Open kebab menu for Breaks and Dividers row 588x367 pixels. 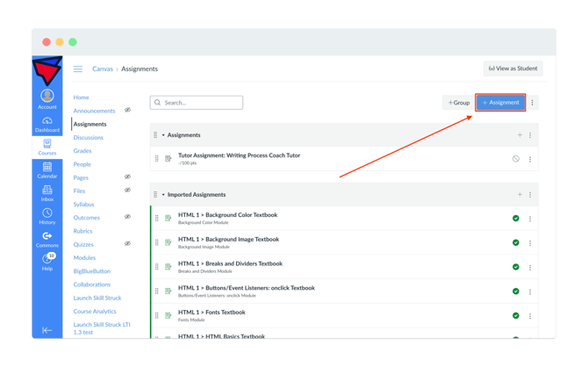(530, 268)
